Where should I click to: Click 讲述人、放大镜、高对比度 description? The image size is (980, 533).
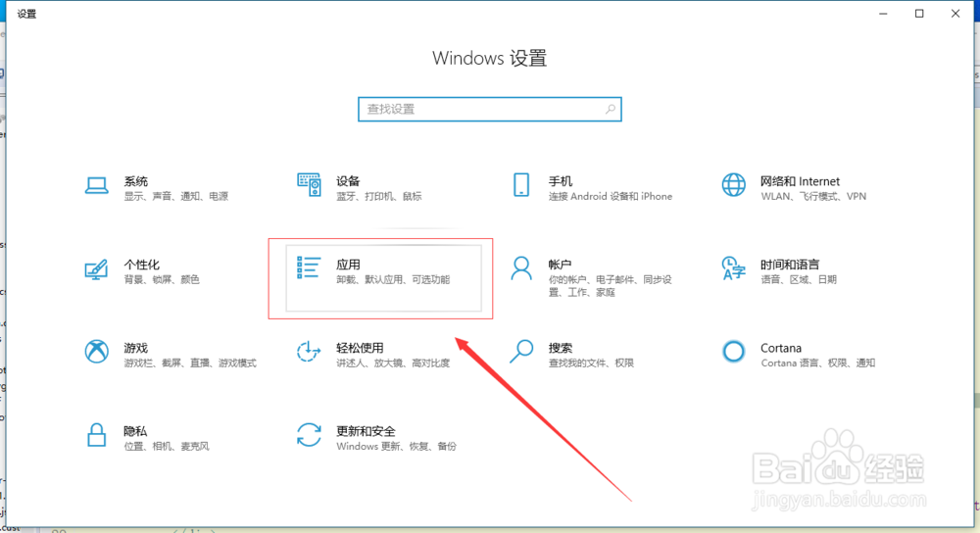[393, 363]
